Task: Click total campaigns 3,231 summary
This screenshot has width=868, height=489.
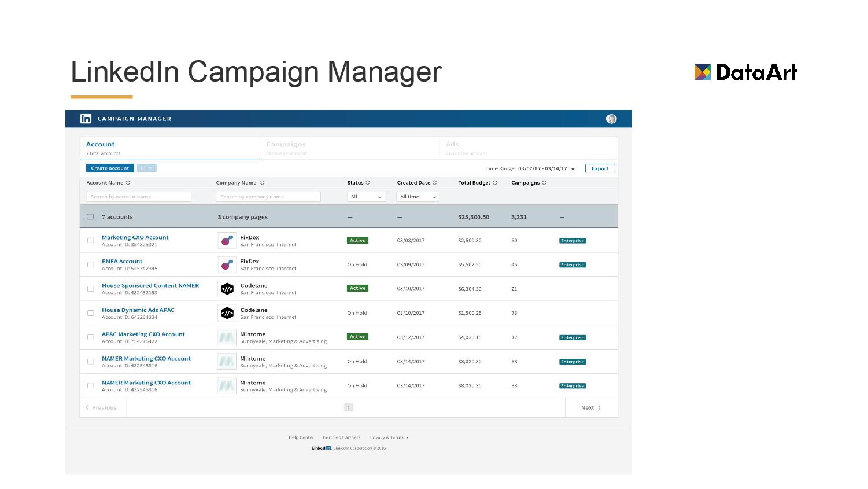Action: [519, 217]
